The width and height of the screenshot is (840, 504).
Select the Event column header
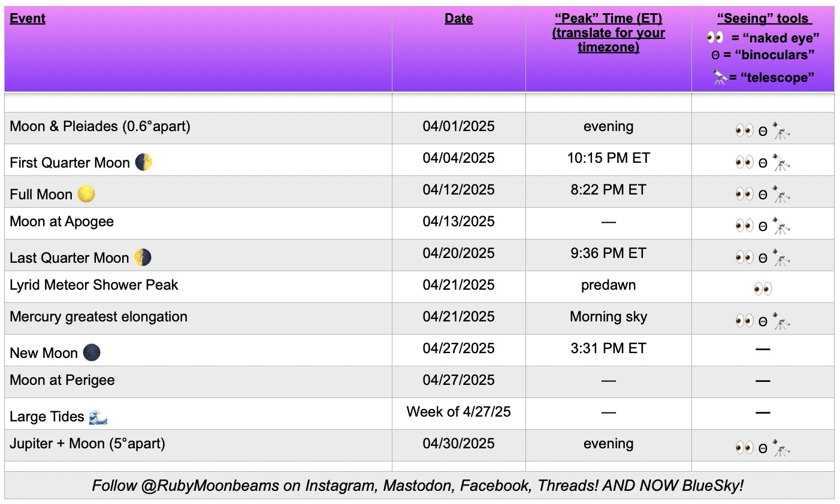pyautogui.click(x=28, y=19)
